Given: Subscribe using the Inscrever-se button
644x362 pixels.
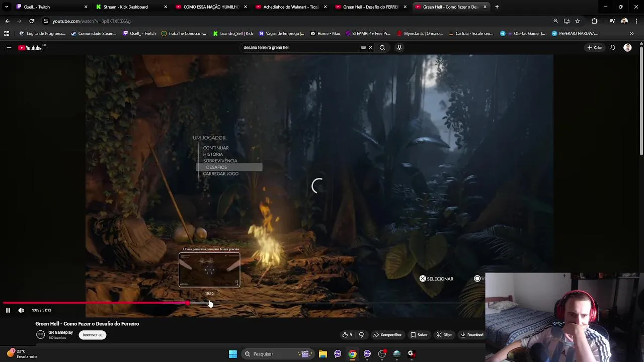Looking at the screenshot, I should point(93,335).
